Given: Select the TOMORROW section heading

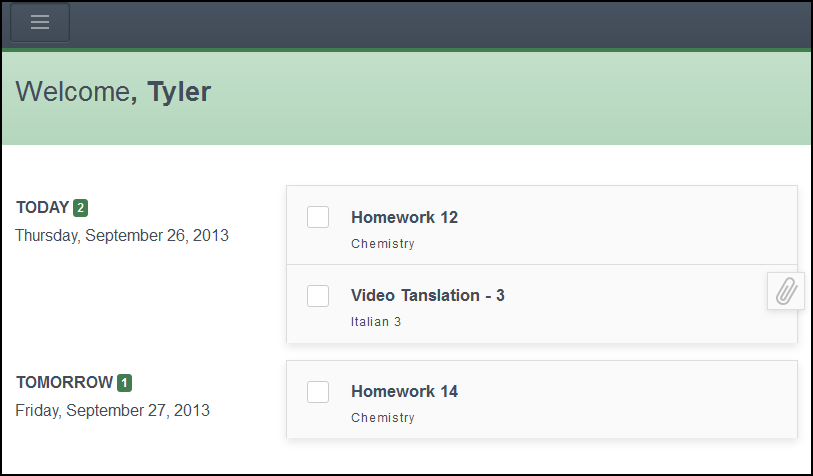Looking at the screenshot, I should click(64, 382).
